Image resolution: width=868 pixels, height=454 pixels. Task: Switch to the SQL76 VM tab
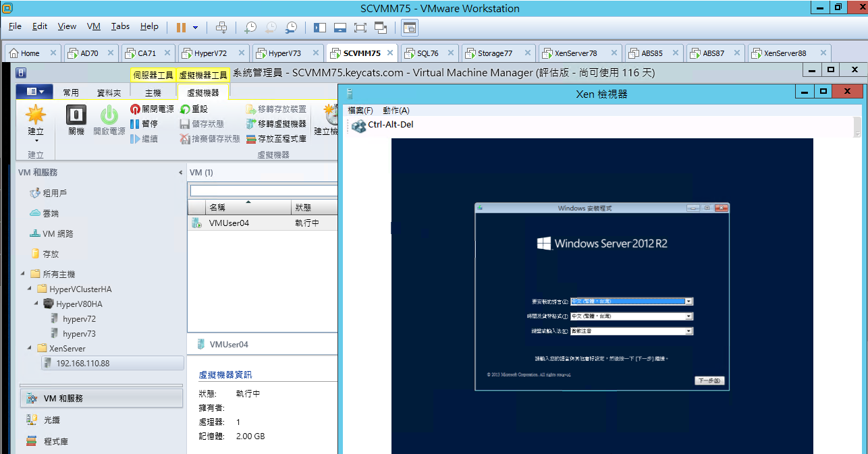click(x=427, y=53)
